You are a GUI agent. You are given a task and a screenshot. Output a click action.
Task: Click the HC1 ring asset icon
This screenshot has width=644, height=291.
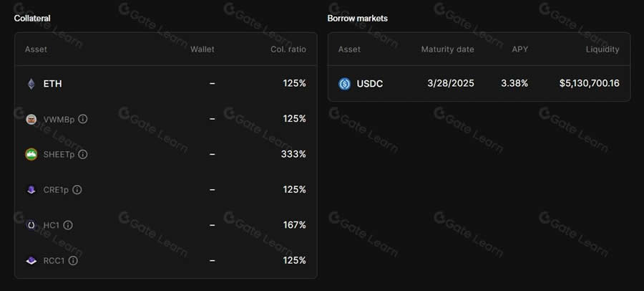31,225
